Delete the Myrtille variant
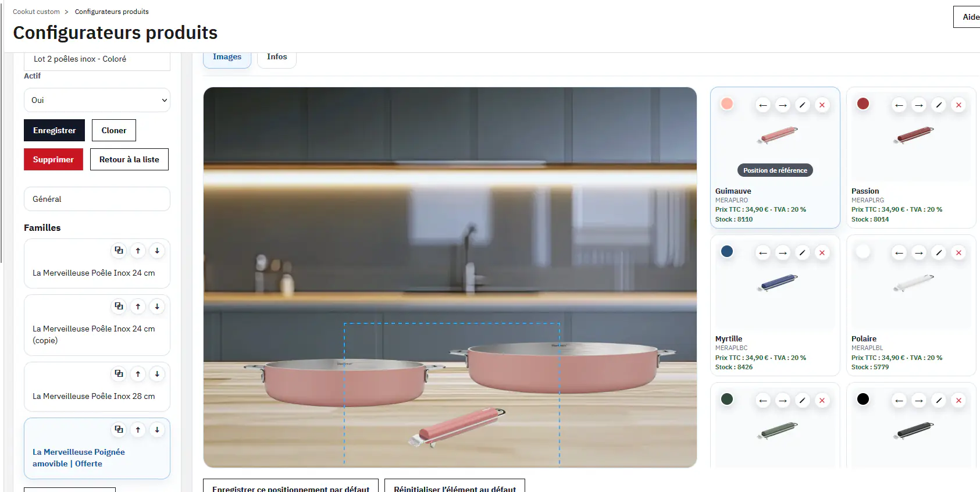 (822, 253)
